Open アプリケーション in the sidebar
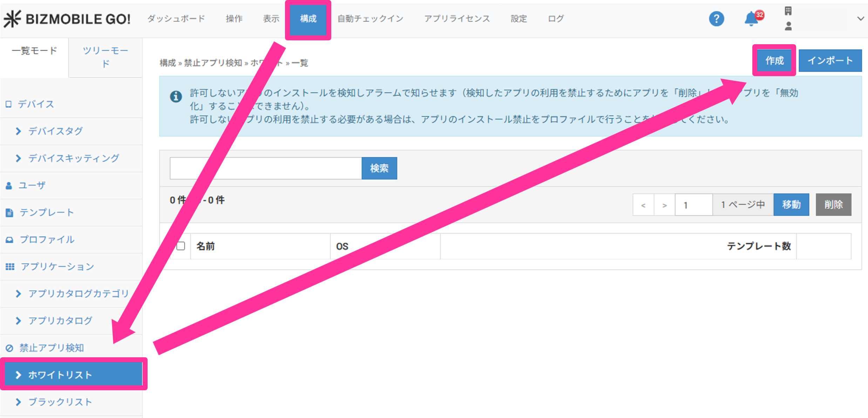The image size is (868, 418). [57, 266]
